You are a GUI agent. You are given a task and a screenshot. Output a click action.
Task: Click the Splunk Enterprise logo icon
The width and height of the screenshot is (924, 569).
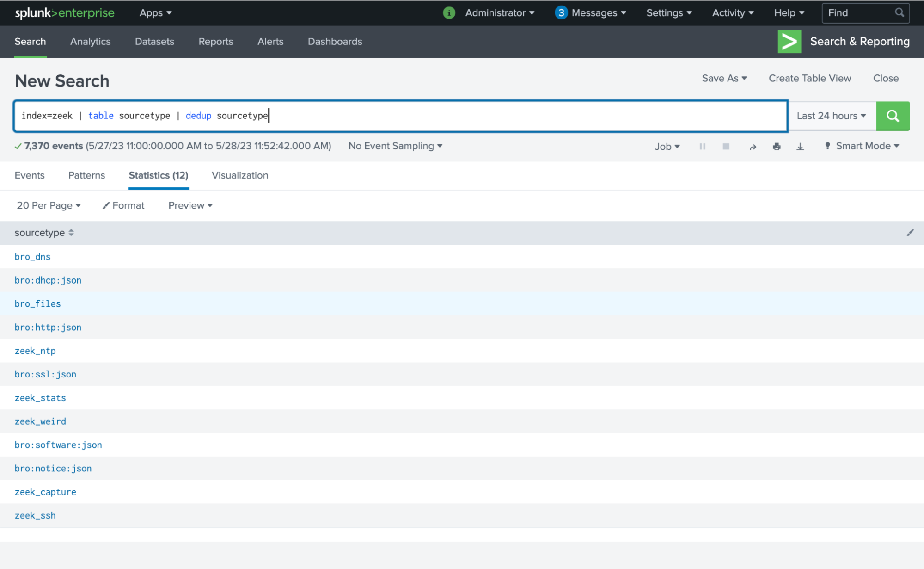coord(63,12)
